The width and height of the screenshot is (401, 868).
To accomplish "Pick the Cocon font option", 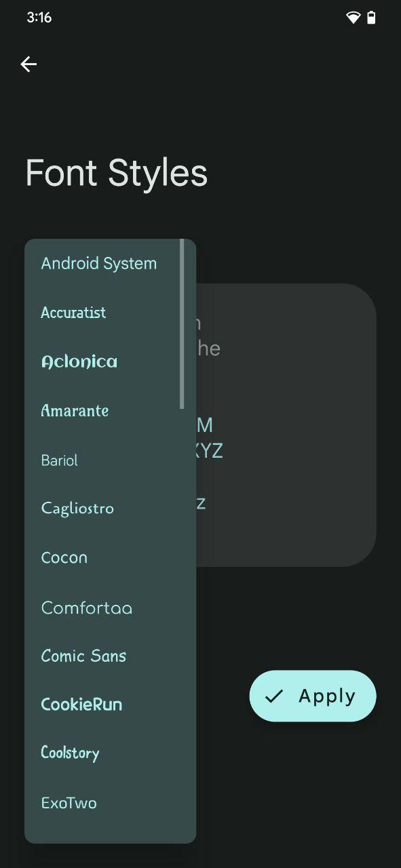I will coord(110,557).
